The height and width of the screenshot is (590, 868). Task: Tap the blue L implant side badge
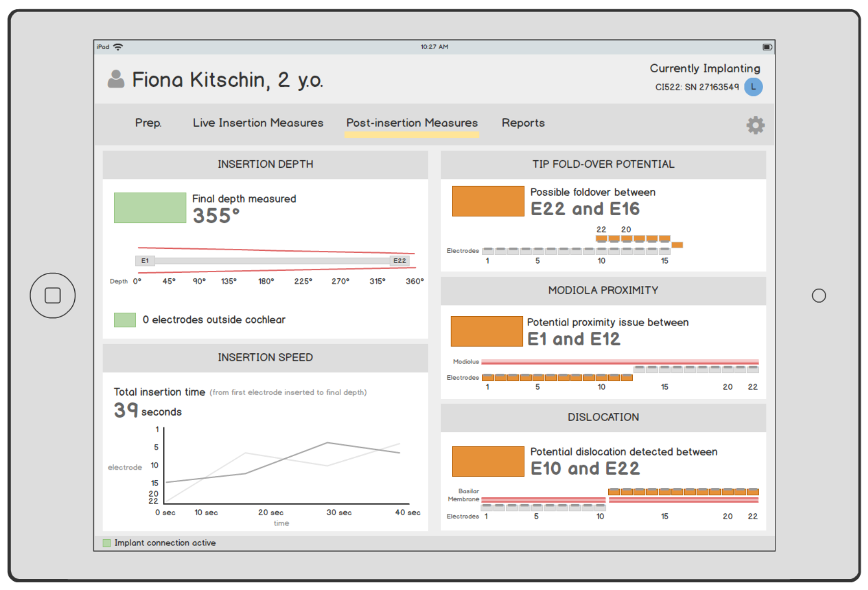point(753,87)
